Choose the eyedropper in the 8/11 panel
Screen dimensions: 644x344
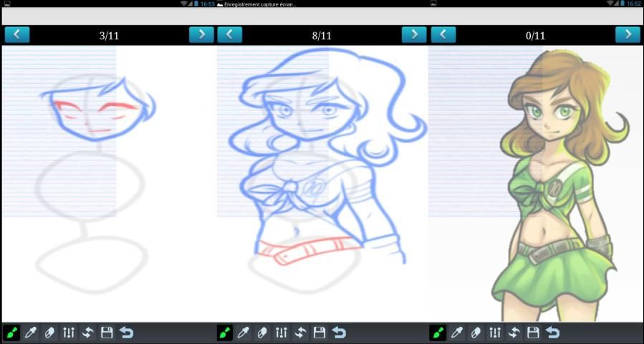coord(244,333)
